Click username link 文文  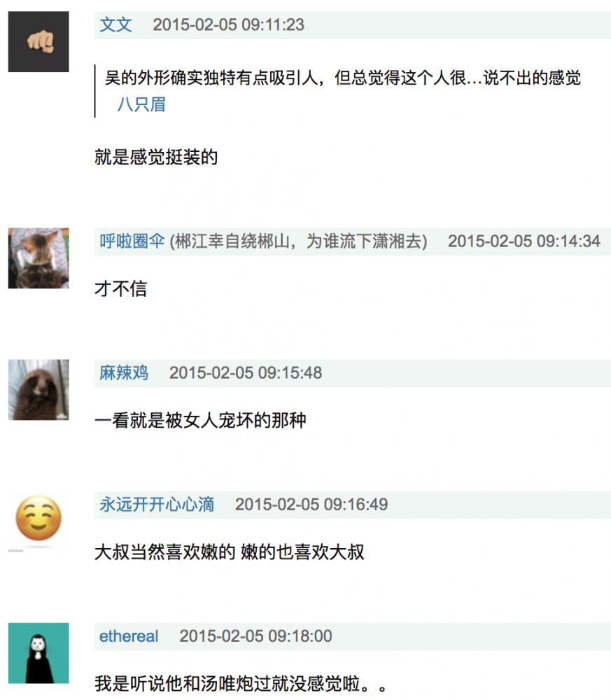coord(115,24)
